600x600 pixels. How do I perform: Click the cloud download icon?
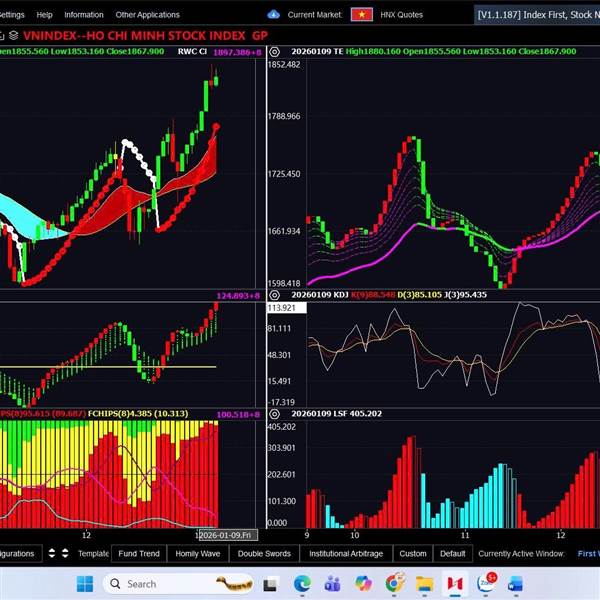274,15
